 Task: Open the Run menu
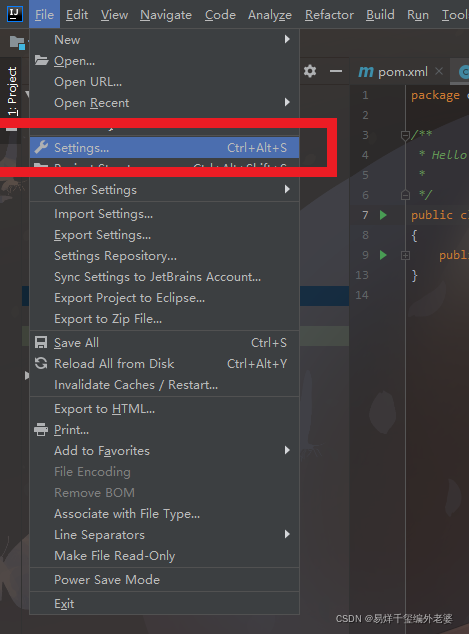click(x=418, y=15)
